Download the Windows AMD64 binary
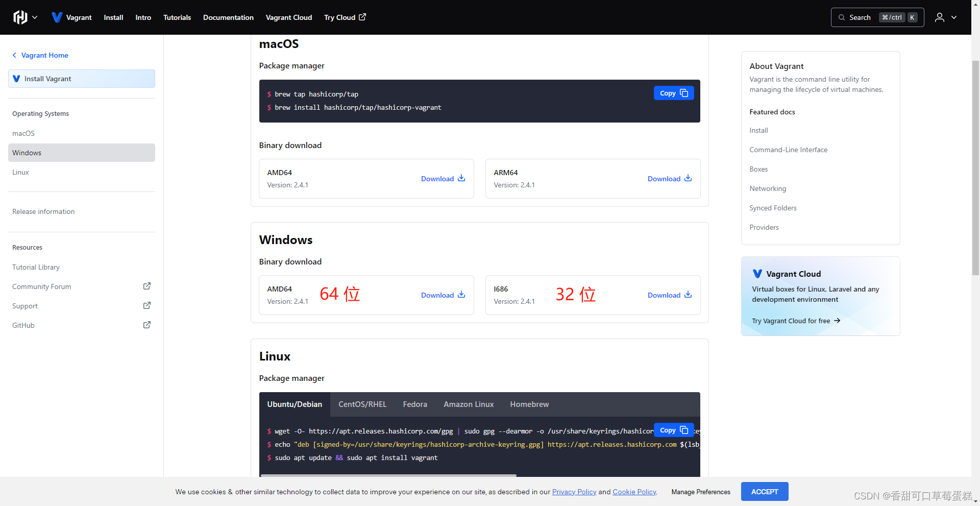Screen dimensions: 980x506 [443, 295]
